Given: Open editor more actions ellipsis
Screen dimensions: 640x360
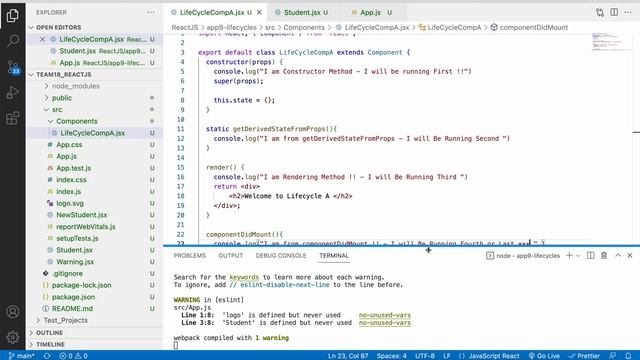Looking at the screenshot, I should tap(628, 12).
